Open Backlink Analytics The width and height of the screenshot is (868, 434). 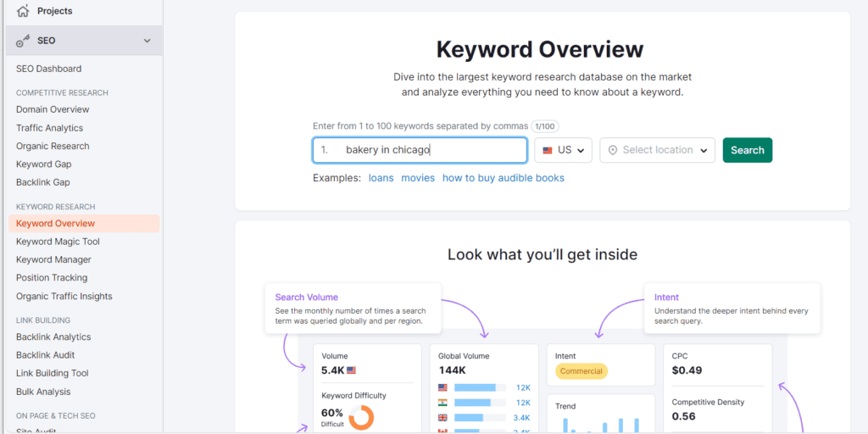pos(53,337)
